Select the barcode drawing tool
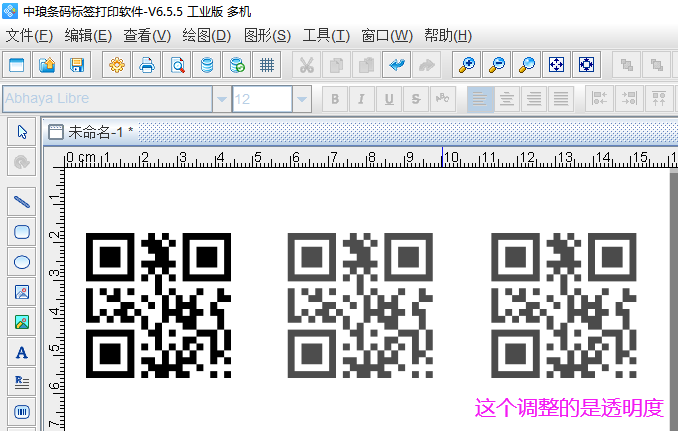This screenshot has width=678, height=431. tap(22, 411)
